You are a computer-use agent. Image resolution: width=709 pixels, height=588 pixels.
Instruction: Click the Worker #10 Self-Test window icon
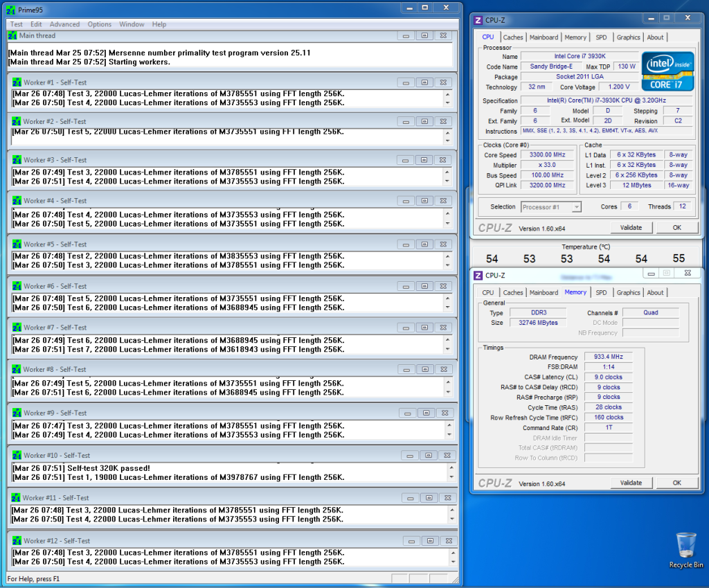pyautogui.click(x=17, y=455)
